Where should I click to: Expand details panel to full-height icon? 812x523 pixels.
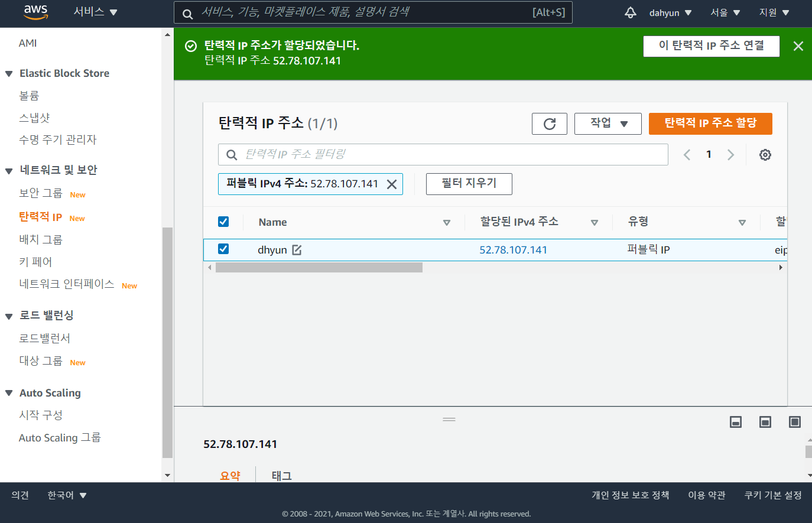[x=795, y=422]
